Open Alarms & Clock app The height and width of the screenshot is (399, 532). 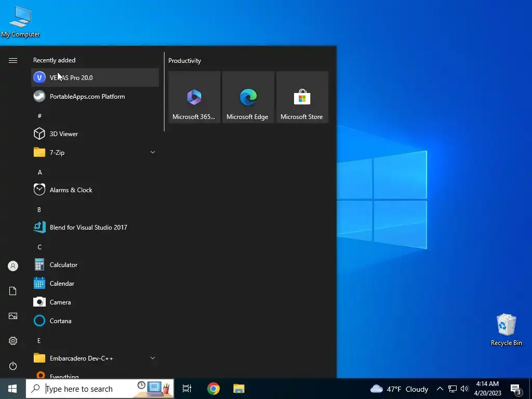(x=95, y=190)
